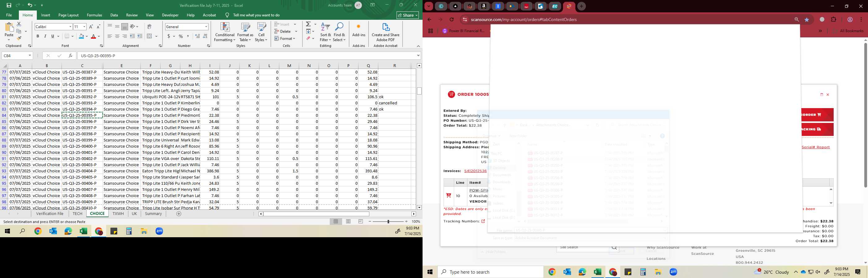The width and height of the screenshot is (868, 278).
Task: Click the AutoSum sigma icon
Action: tap(308, 24)
